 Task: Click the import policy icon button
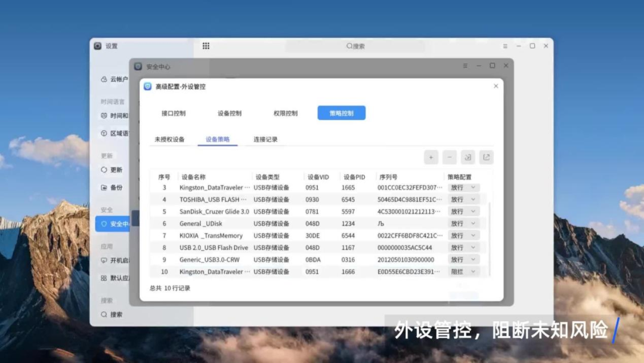tap(468, 158)
